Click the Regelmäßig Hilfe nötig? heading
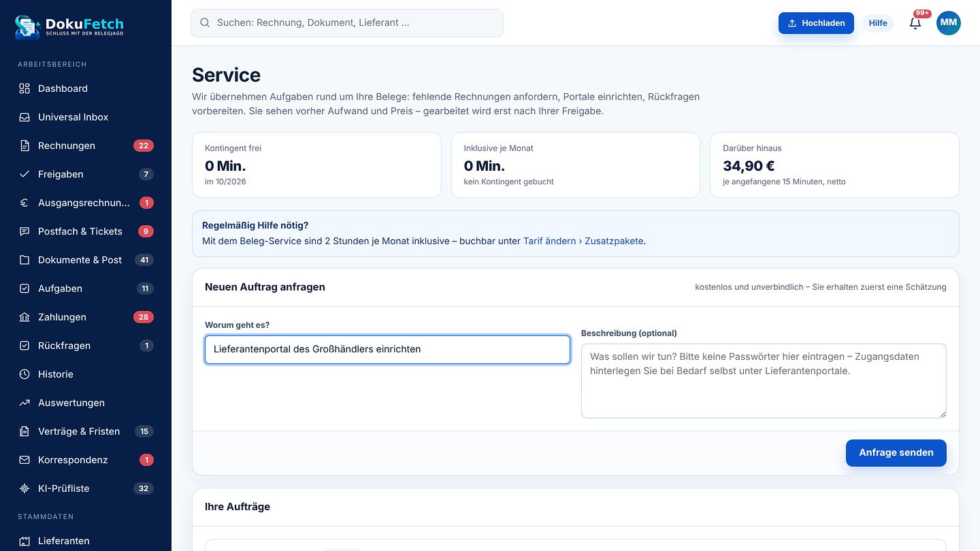The height and width of the screenshot is (551, 980). point(255,225)
